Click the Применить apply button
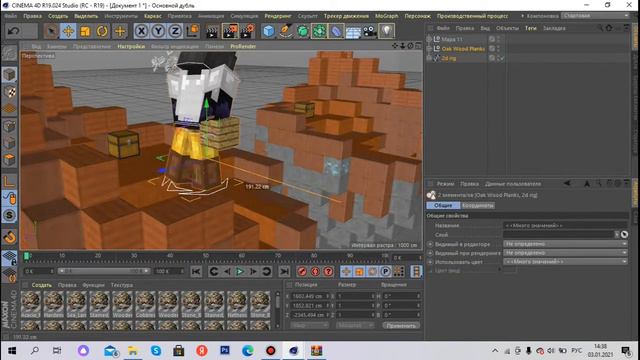Screen dimensions: 640x360 pos(401,325)
